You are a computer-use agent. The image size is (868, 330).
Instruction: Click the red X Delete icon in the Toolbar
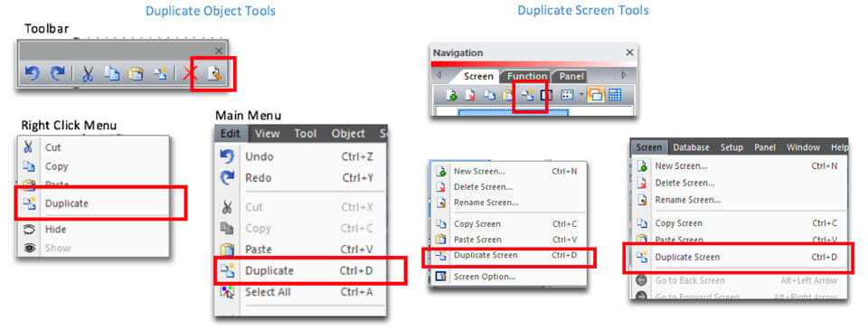point(191,74)
